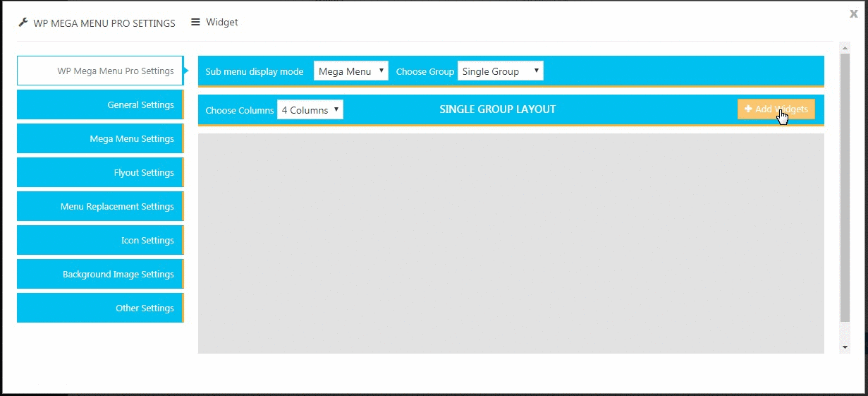
Task: Expand the Sub menu display mode dropdown
Action: pos(351,71)
